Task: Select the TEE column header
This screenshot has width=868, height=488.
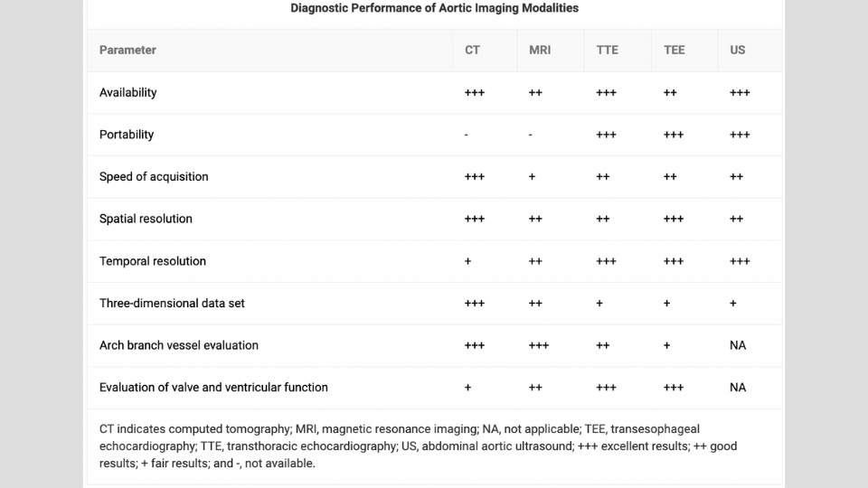Action: pyautogui.click(x=675, y=51)
